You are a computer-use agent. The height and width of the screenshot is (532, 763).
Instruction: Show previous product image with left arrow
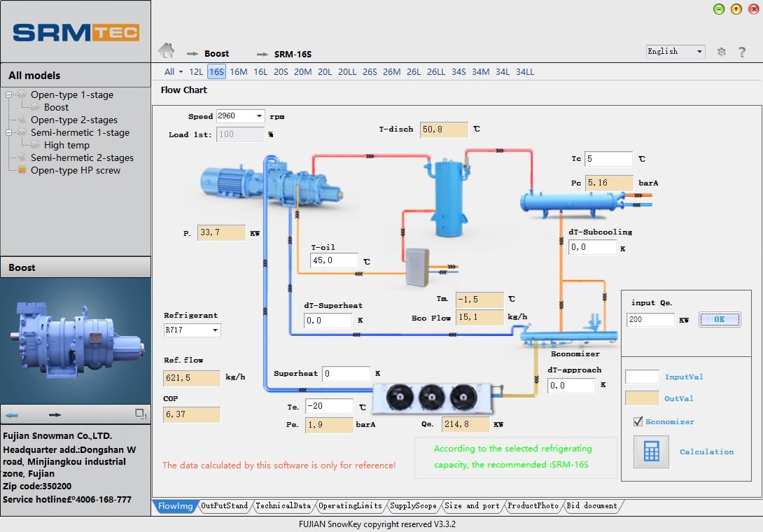pos(12,415)
